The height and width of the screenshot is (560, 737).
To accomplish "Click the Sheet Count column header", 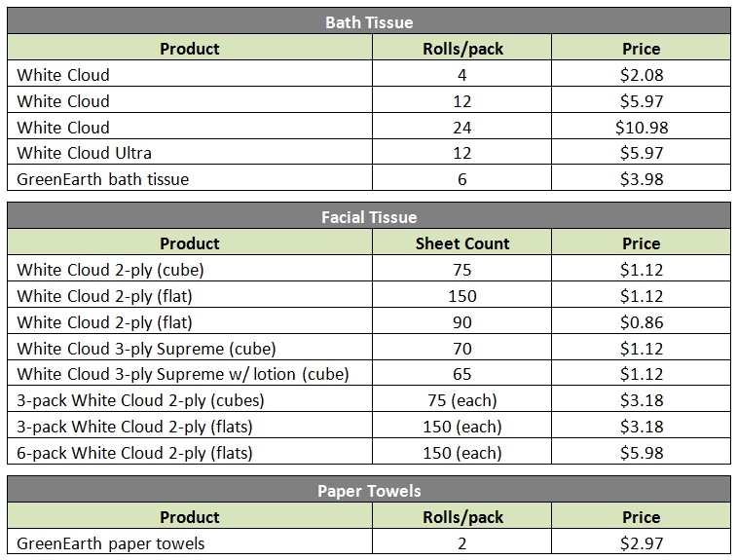I will click(x=461, y=243).
